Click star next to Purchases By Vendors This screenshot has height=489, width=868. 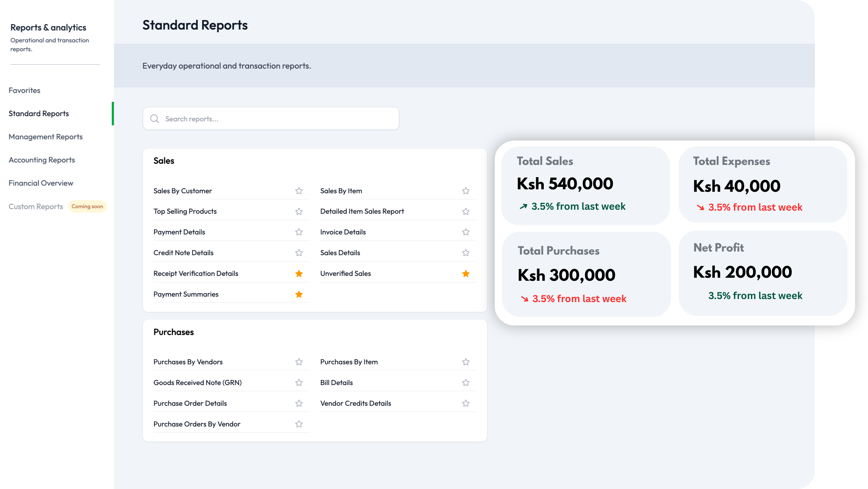pos(299,362)
